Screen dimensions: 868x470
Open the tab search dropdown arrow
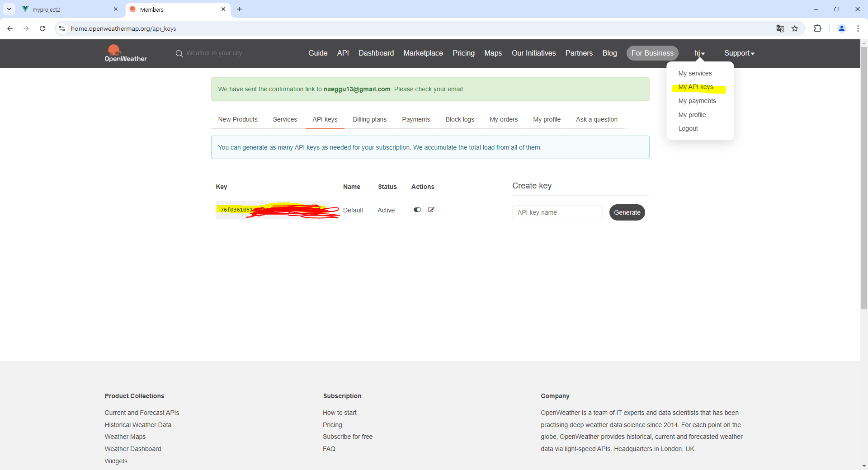coord(9,9)
